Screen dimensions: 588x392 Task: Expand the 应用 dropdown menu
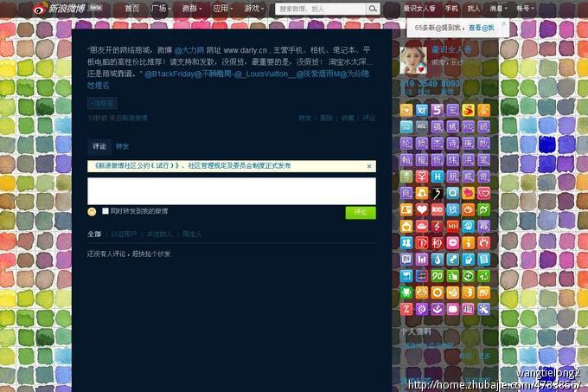coord(223,8)
